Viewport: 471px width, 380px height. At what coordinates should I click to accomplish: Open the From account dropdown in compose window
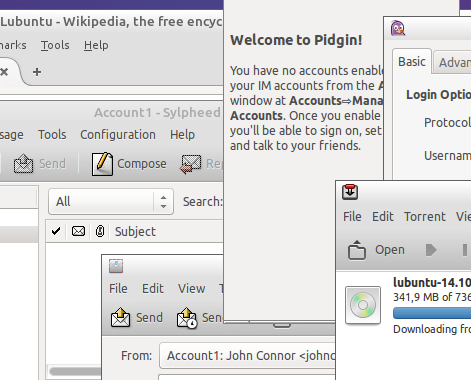pyautogui.click(x=247, y=355)
